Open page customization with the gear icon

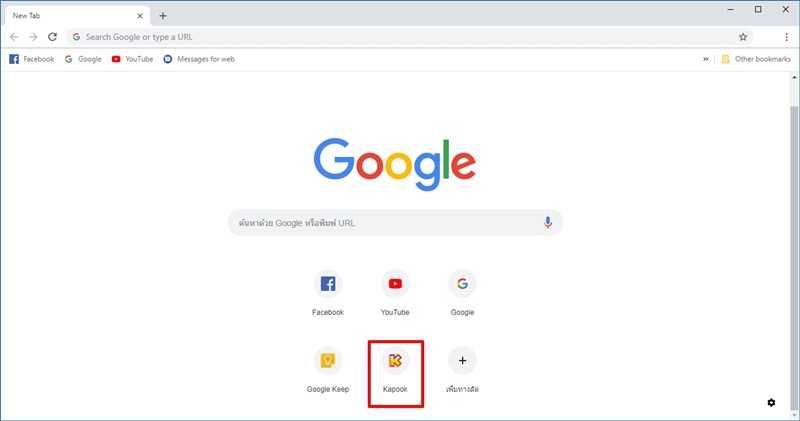(x=771, y=403)
